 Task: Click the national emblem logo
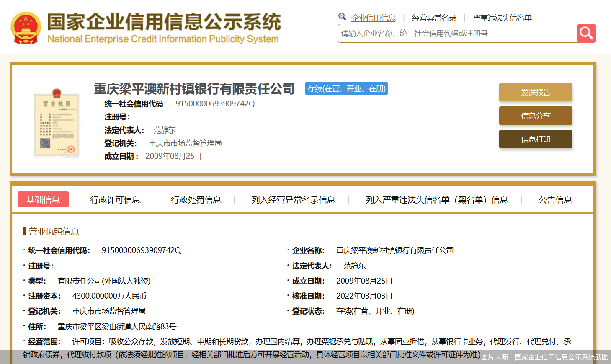click(x=26, y=28)
